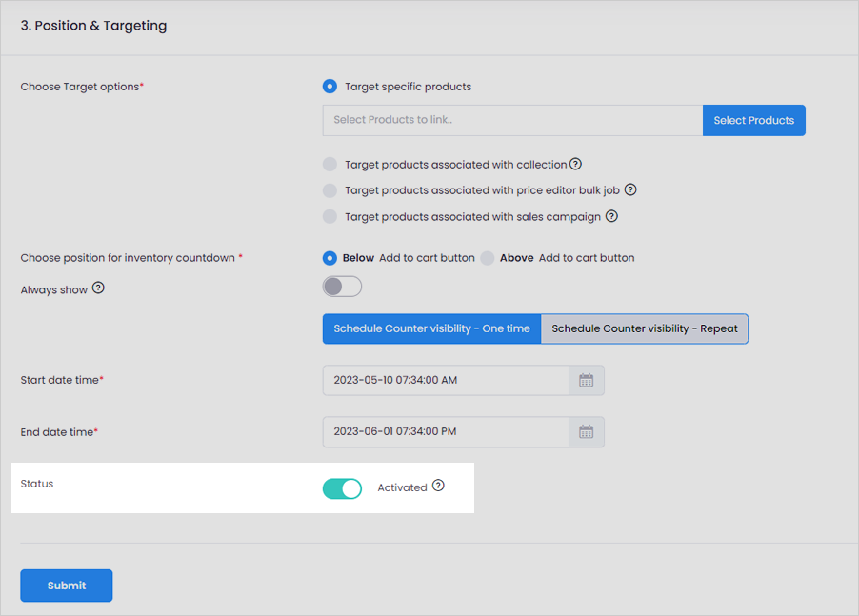Viewport: 859px width, 616px height.
Task: Toggle the Activated status switch off
Action: pyautogui.click(x=342, y=488)
